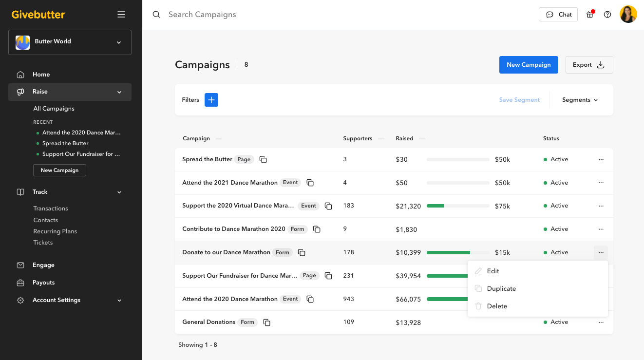Select Edit from the context menu
The width and height of the screenshot is (644, 360).
coord(537,271)
